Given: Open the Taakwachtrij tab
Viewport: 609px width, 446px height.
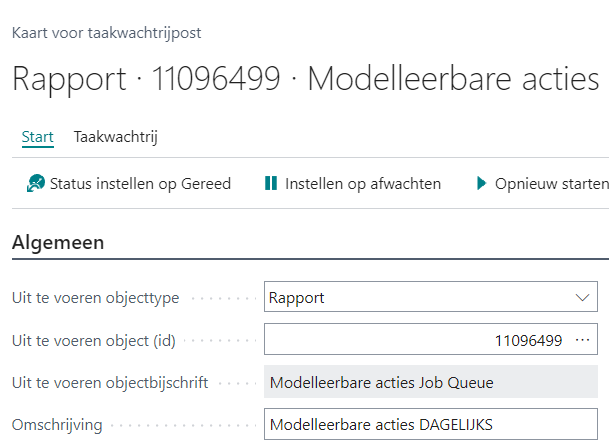Looking at the screenshot, I should [x=115, y=137].
